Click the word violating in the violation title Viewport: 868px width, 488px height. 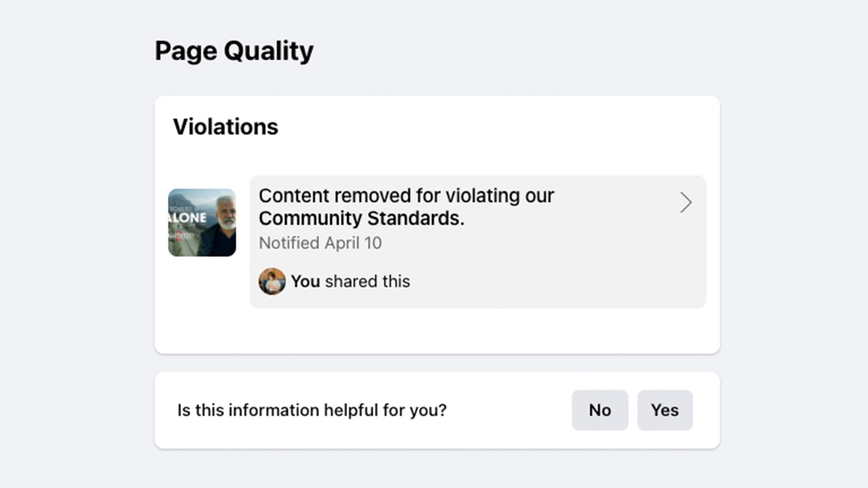(x=482, y=197)
